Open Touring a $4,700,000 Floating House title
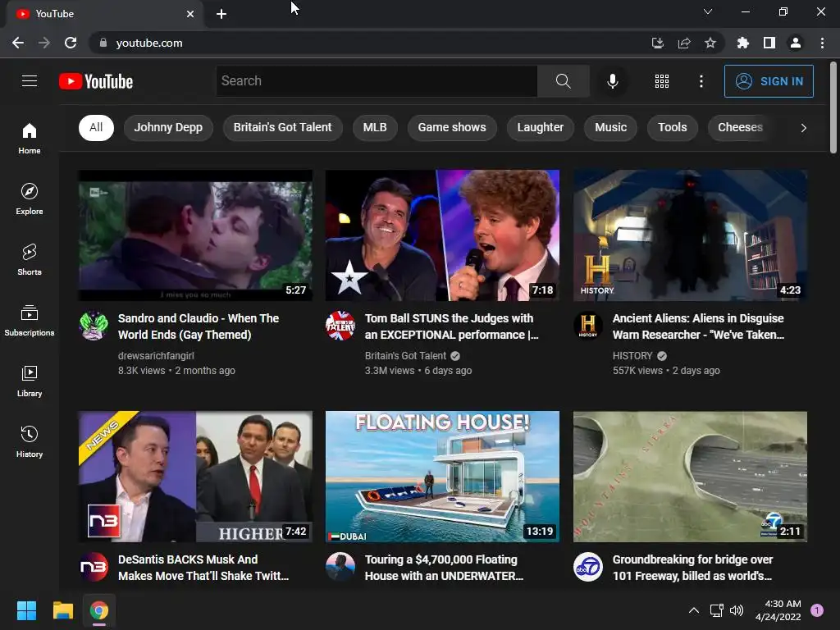Viewport: 840px width, 630px height. coord(444,568)
